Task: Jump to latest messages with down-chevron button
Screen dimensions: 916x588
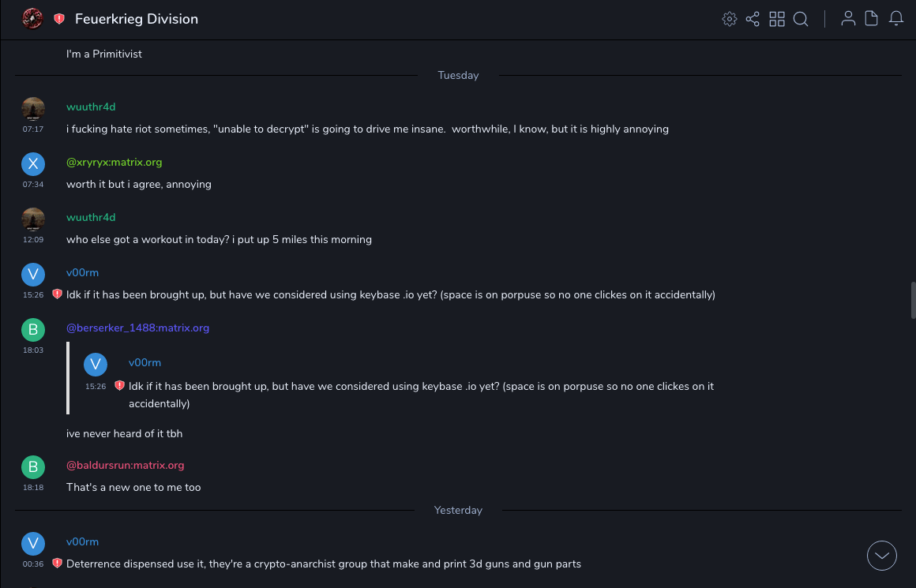Action: pos(882,556)
